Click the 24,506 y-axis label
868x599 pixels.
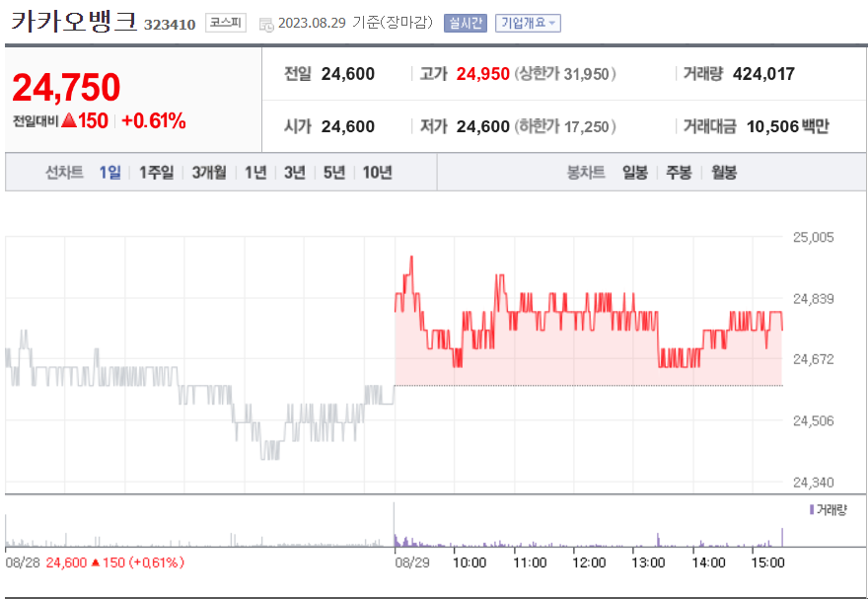coord(813,420)
